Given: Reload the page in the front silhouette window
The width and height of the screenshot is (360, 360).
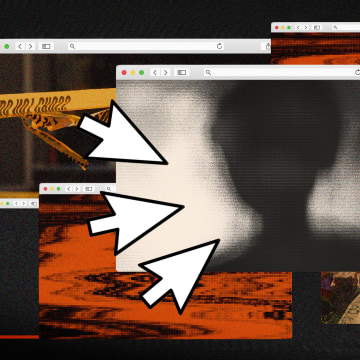Looking at the screenshot, I should click(x=358, y=72).
